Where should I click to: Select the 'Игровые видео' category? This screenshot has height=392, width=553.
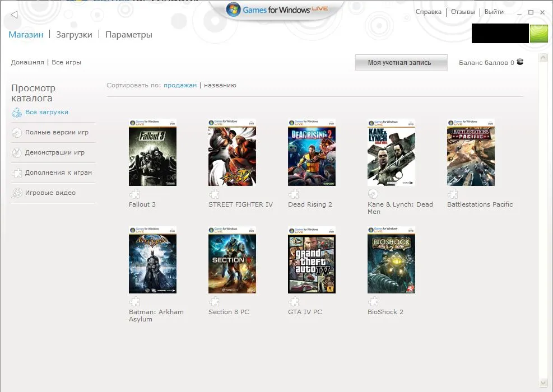coord(50,193)
